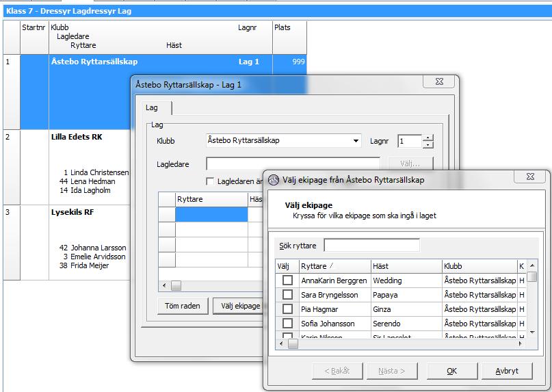Select 'Wedding' horse cell
552x392 pixels.
point(406,280)
